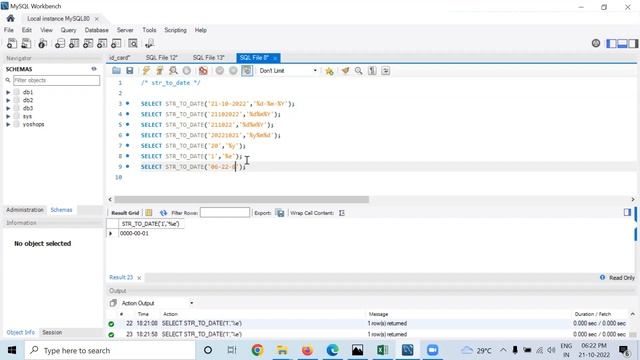Expand the db3 schema
Viewport: 640px width, 360px height.
coord(8,108)
